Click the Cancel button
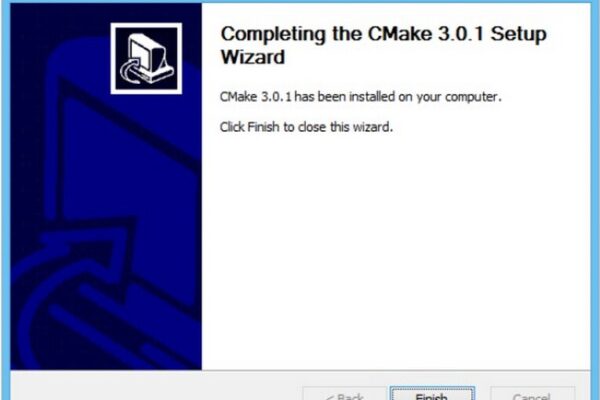The image size is (600, 400). (x=532, y=393)
